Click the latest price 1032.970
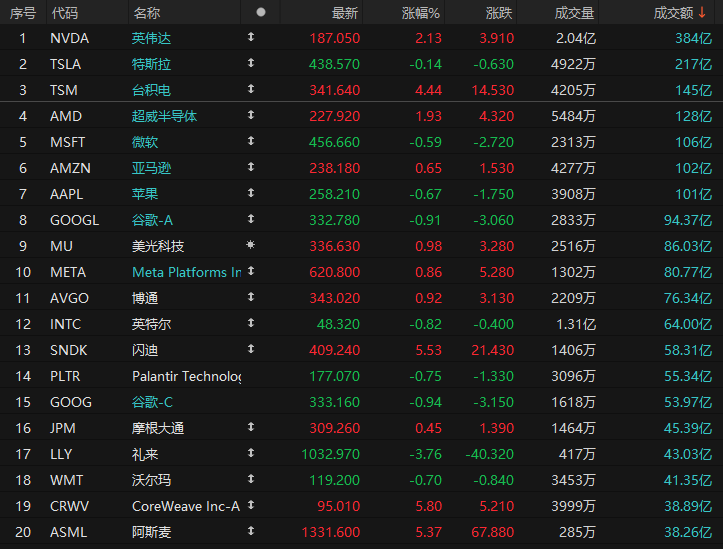The height and width of the screenshot is (549, 723). point(330,455)
